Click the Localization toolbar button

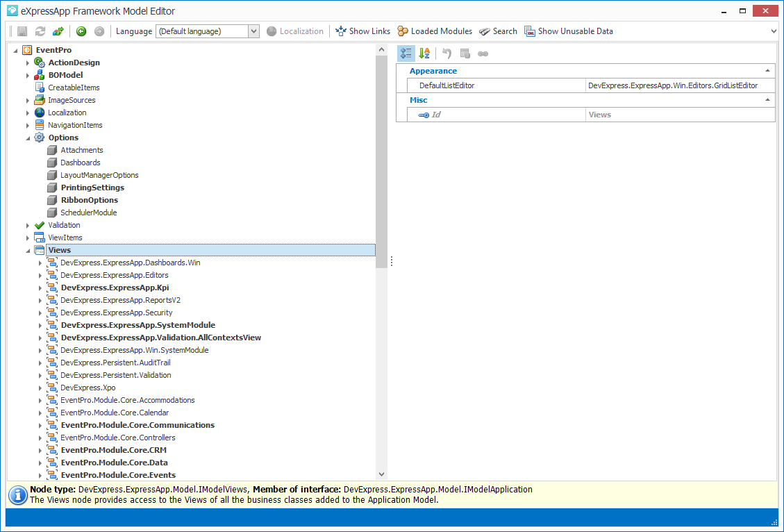point(295,31)
